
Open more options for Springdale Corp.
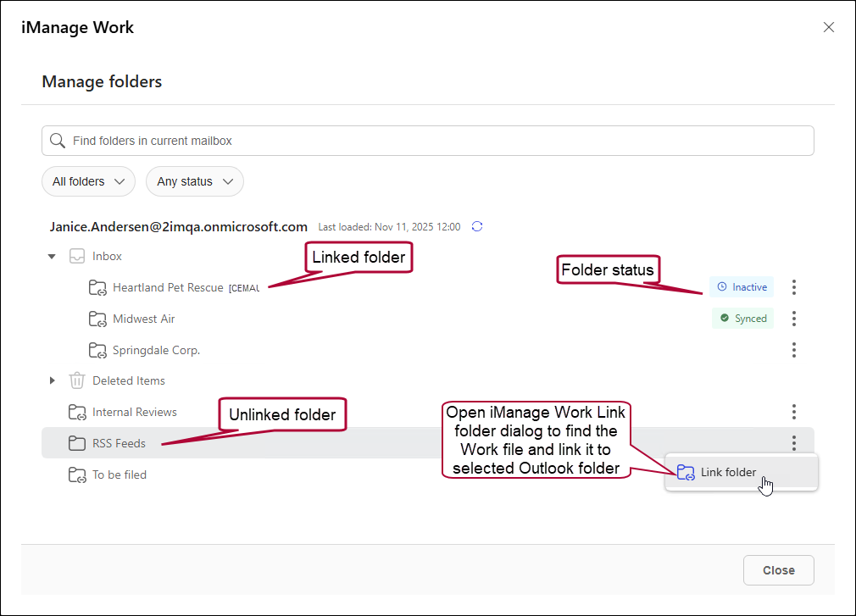pyautogui.click(x=794, y=350)
